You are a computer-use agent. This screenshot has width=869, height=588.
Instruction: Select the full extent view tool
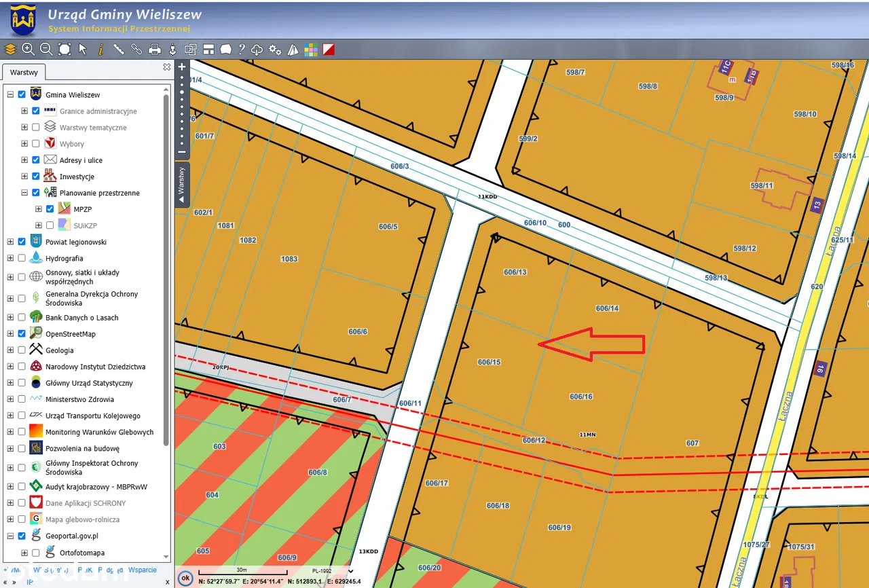[64, 50]
